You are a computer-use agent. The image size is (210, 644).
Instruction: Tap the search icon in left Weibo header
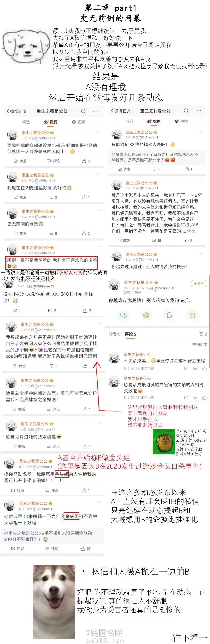[84, 111]
